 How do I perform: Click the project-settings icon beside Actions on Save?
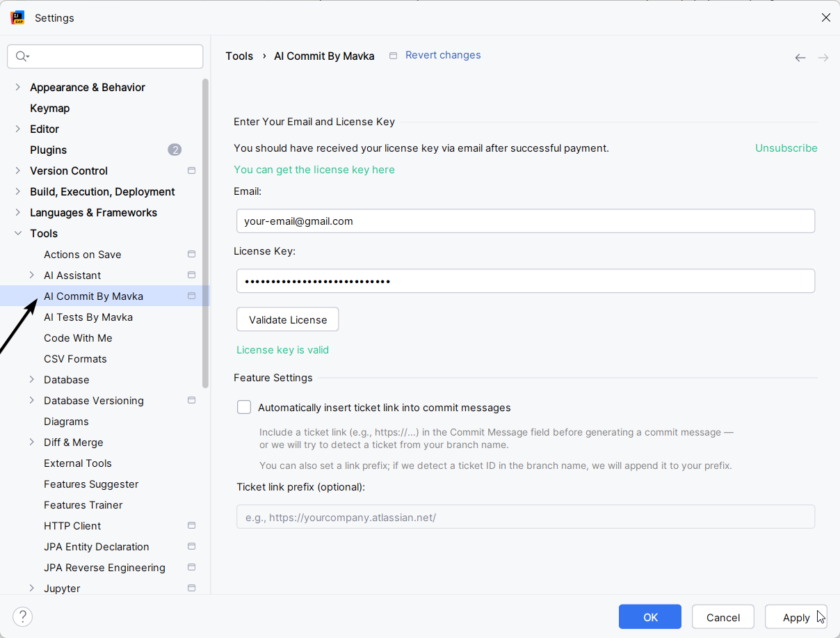[x=191, y=254]
